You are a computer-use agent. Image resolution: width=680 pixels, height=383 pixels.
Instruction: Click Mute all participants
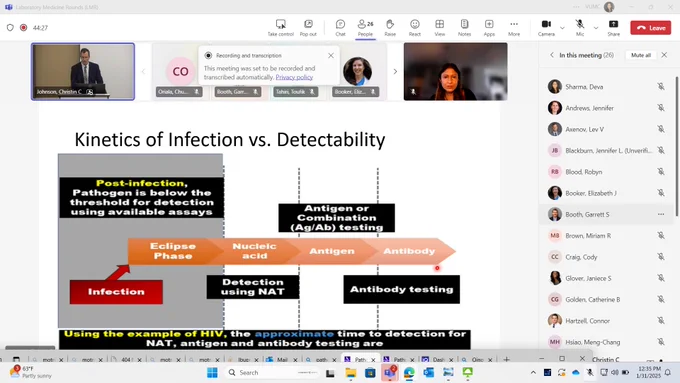click(x=641, y=55)
